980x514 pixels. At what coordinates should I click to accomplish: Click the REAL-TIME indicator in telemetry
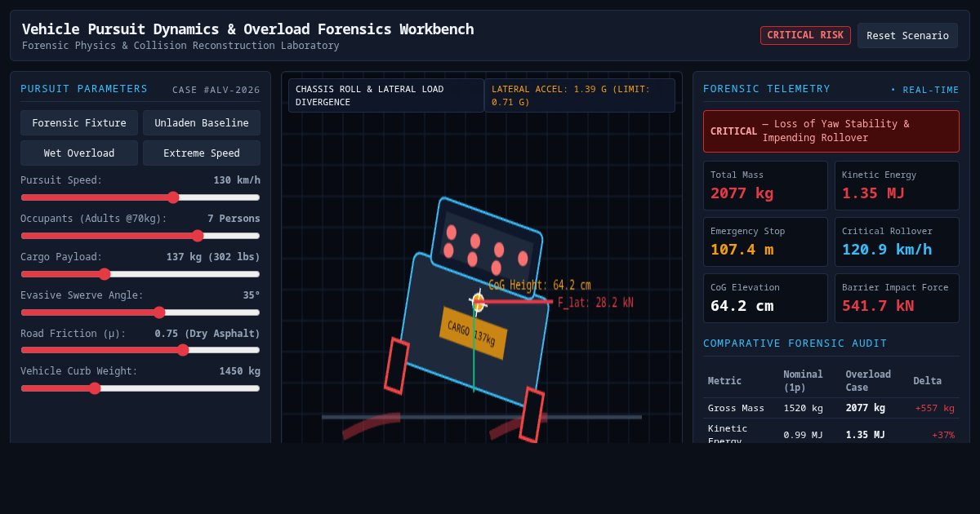point(924,90)
